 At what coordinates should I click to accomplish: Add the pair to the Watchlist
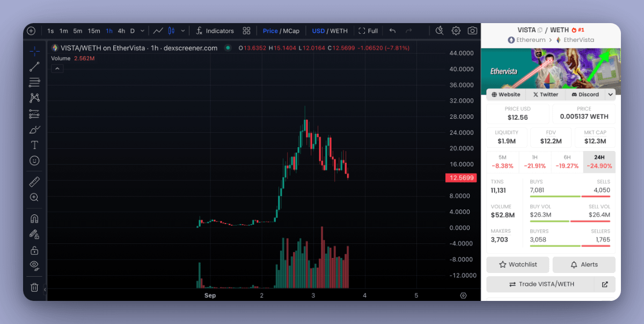(x=518, y=265)
